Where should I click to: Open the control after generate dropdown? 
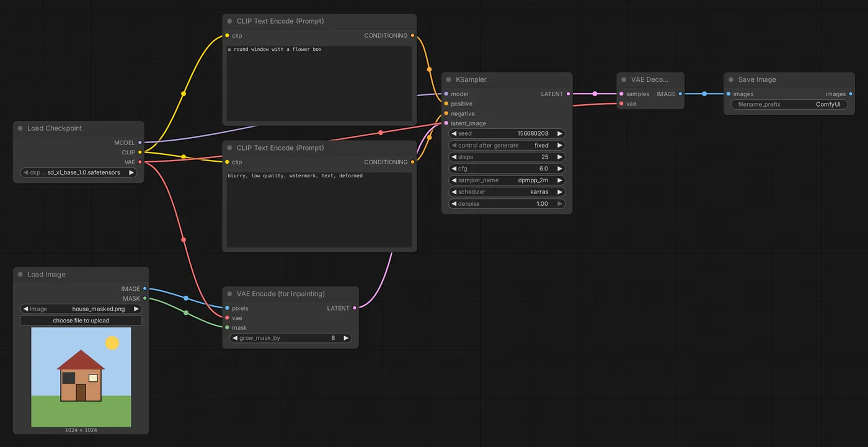pos(507,145)
